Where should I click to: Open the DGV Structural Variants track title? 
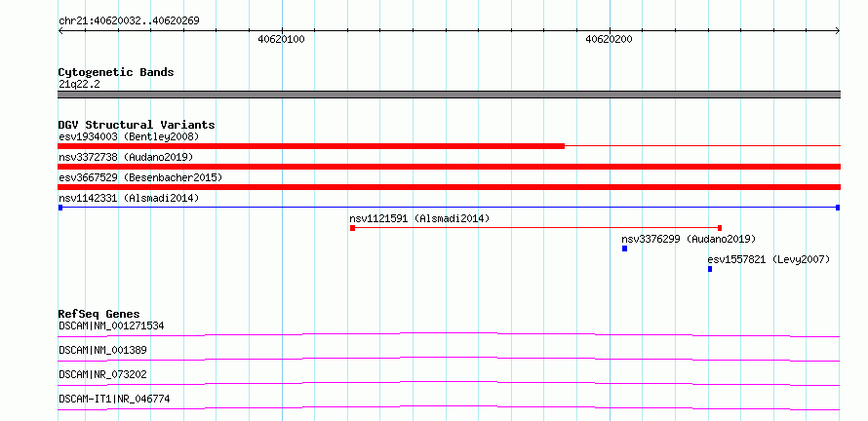(x=137, y=125)
